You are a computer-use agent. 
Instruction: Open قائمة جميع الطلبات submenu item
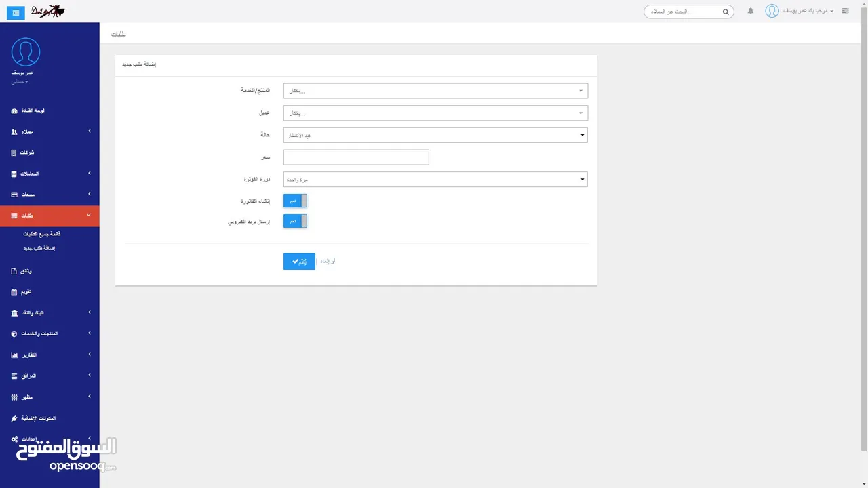(x=42, y=234)
